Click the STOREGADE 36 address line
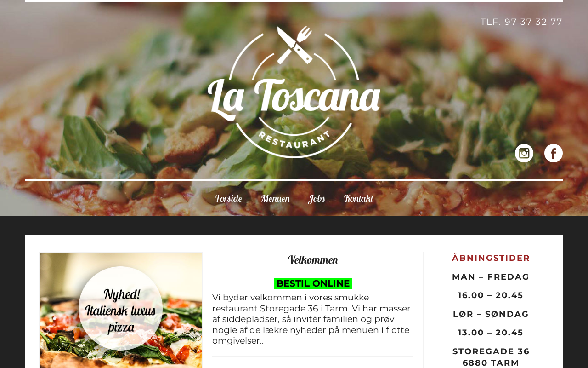588x368 pixels. 491,351
